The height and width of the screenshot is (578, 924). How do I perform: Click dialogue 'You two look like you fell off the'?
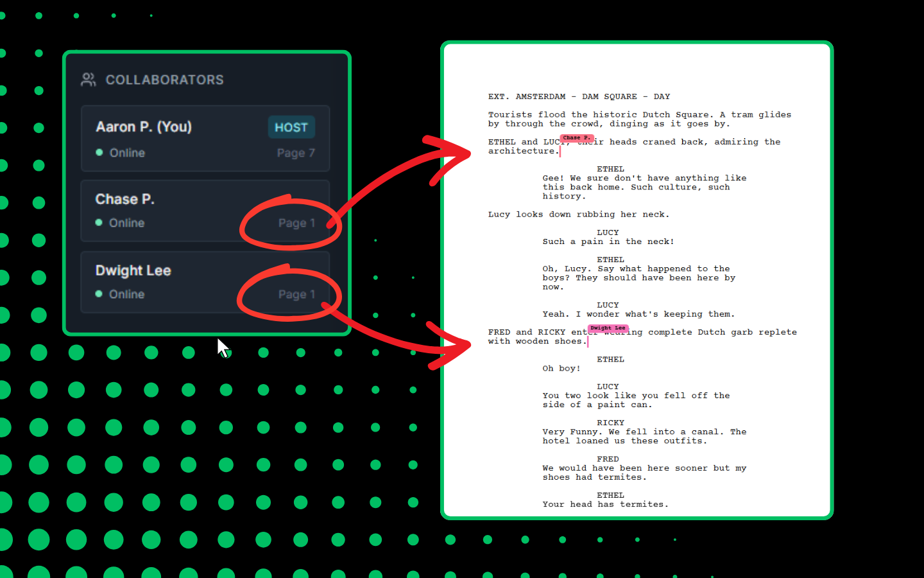click(x=636, y=396)
